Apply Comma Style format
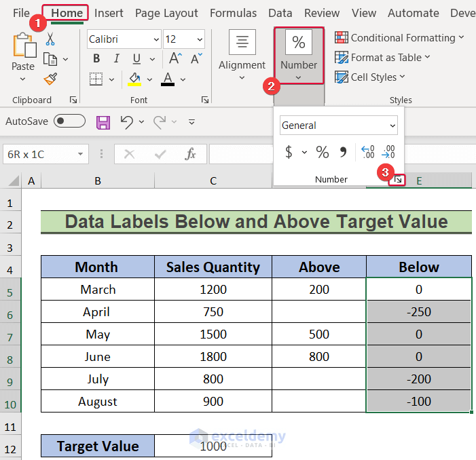 (x=343, y=152)
